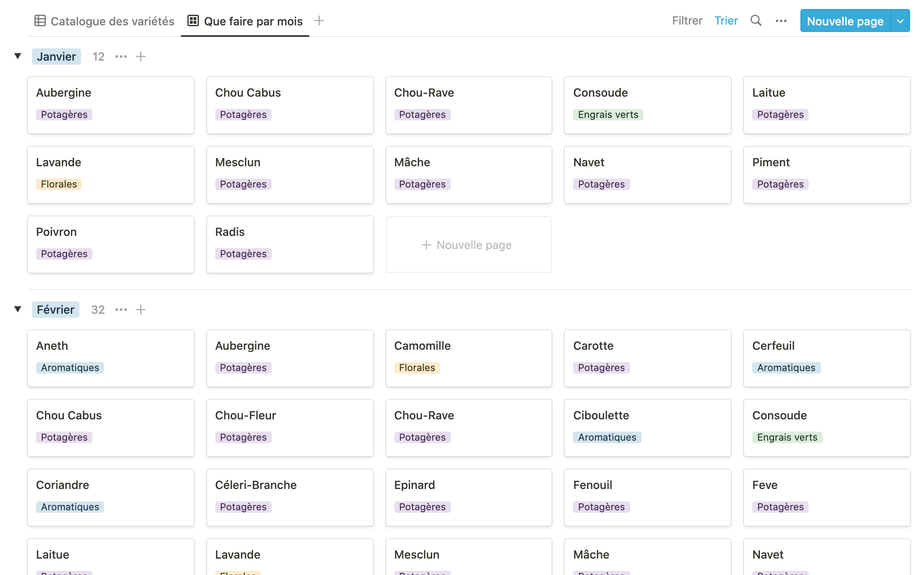Add a page to Février group
The height and width of the screenshot is (575, 924).
141,310
